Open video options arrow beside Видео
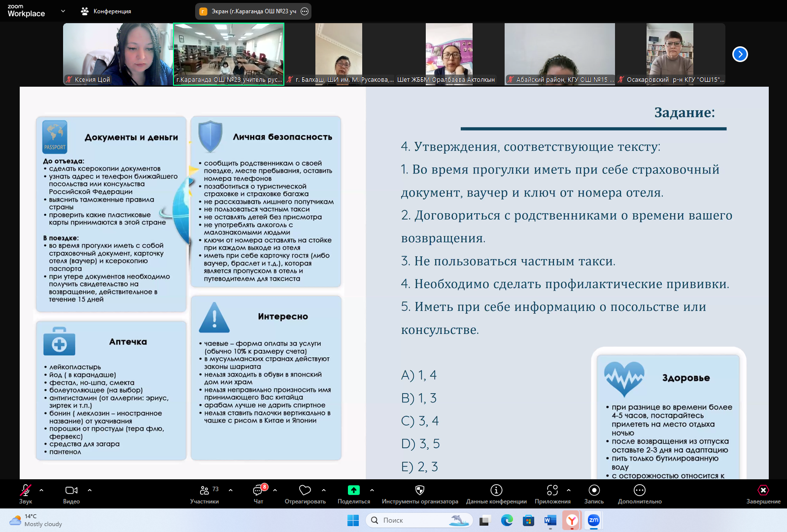 pyautogui.click(x=90, y=490)
